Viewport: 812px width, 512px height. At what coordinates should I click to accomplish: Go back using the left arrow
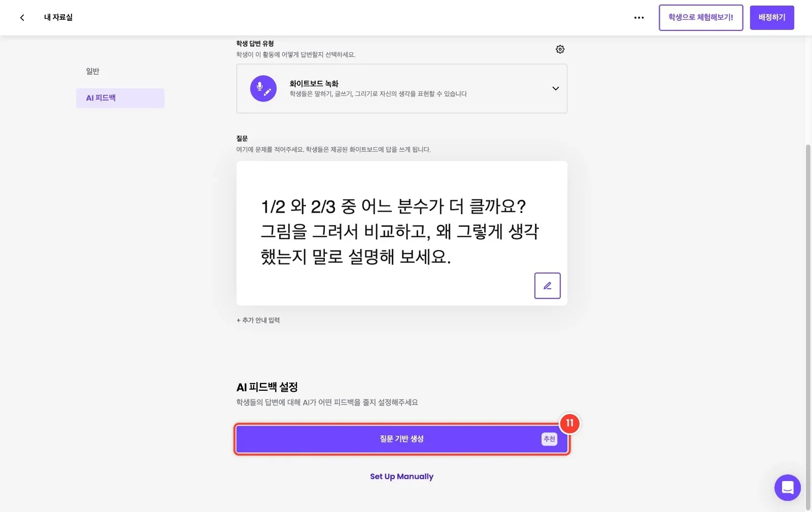pyautogui.click(x=22, y=18)
